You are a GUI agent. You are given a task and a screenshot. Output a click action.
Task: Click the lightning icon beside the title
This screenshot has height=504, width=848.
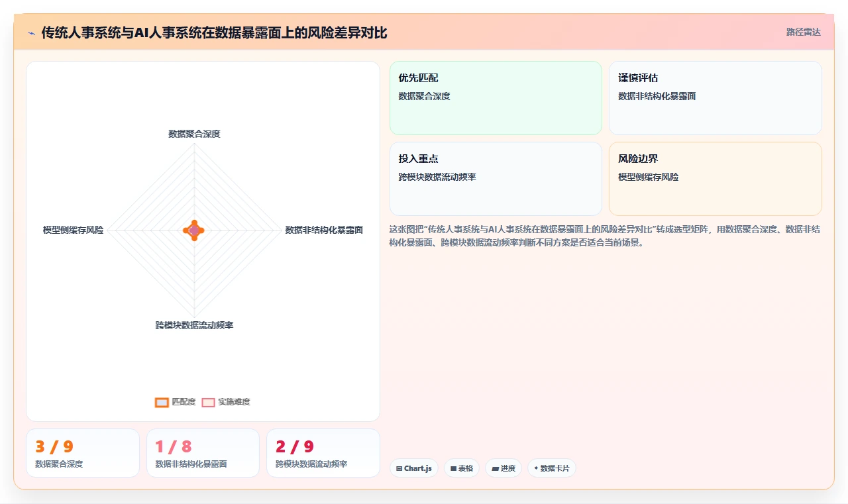coord(32,33)
